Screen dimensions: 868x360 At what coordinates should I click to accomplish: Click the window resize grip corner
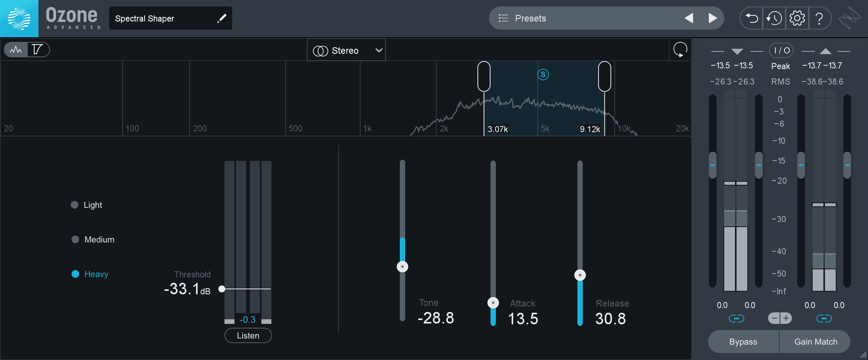[x=863, y=355]
